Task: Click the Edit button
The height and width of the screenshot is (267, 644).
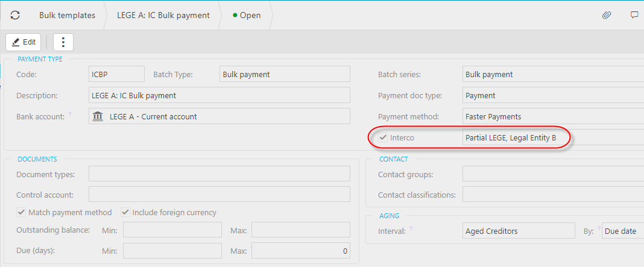Action: (24, 42)
